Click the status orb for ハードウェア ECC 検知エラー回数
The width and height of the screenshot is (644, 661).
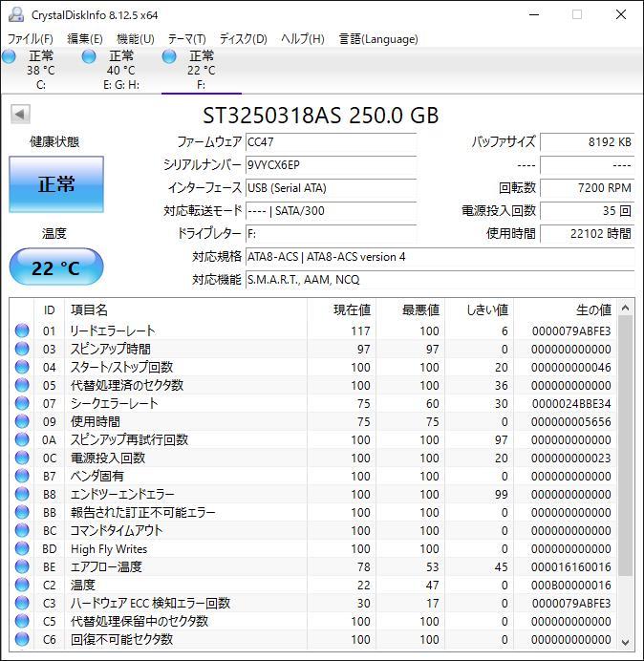pos(22,603)
